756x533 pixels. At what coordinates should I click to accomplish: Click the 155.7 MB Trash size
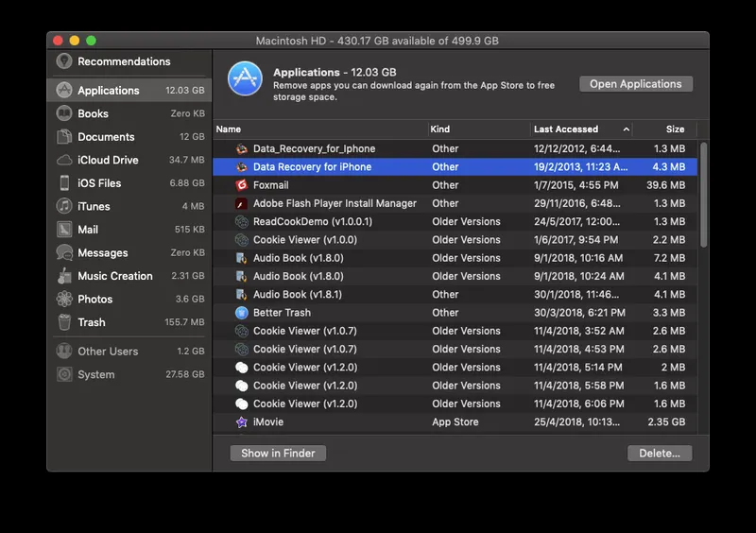tap(184, 321)
